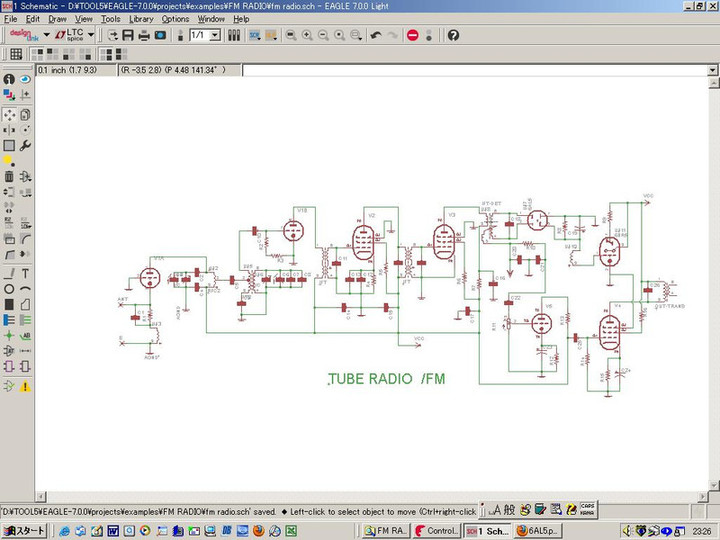Click the Save icon in toolbar
The image size is (720, 540).
tap(128, 35)
